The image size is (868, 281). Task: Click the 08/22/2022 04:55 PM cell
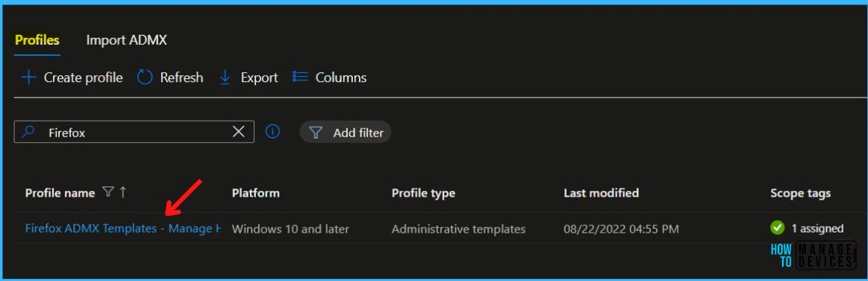coord(621,229)
